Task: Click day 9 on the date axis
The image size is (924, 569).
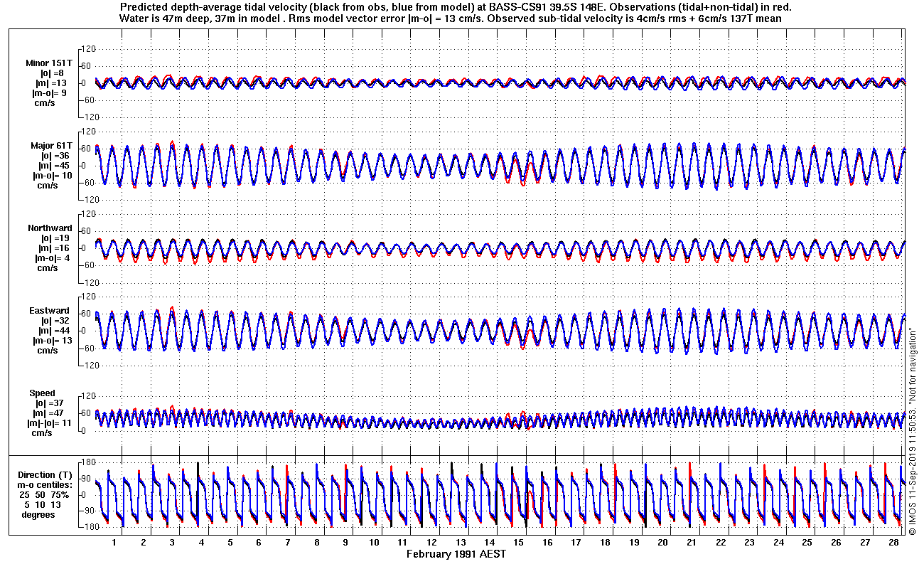Action: click(345, 542)
